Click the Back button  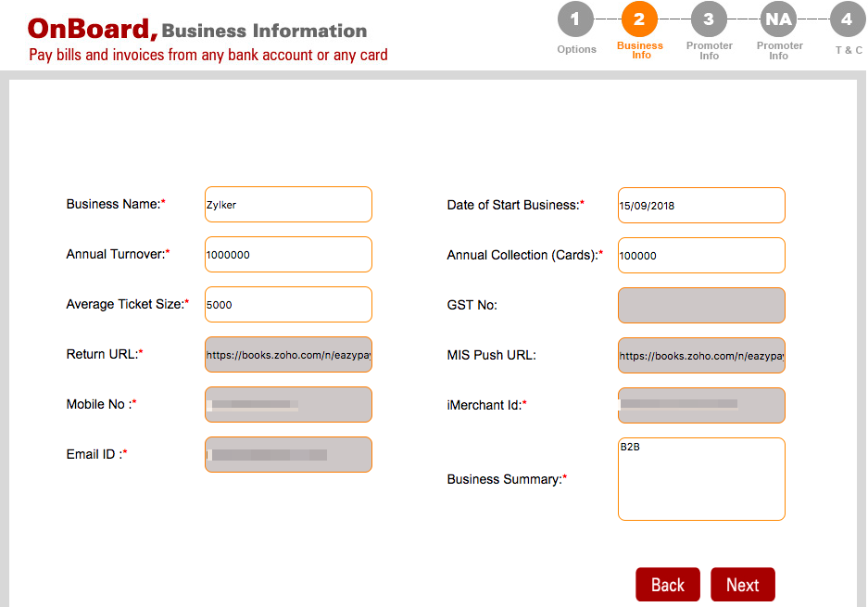(667, 584)
